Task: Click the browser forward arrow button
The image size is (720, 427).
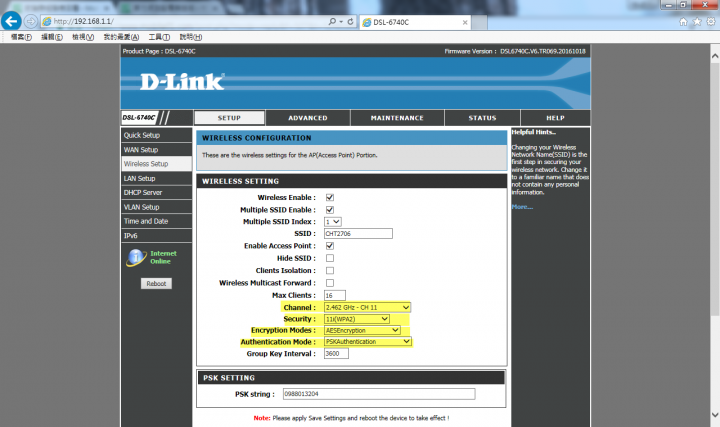Action: 31,21
